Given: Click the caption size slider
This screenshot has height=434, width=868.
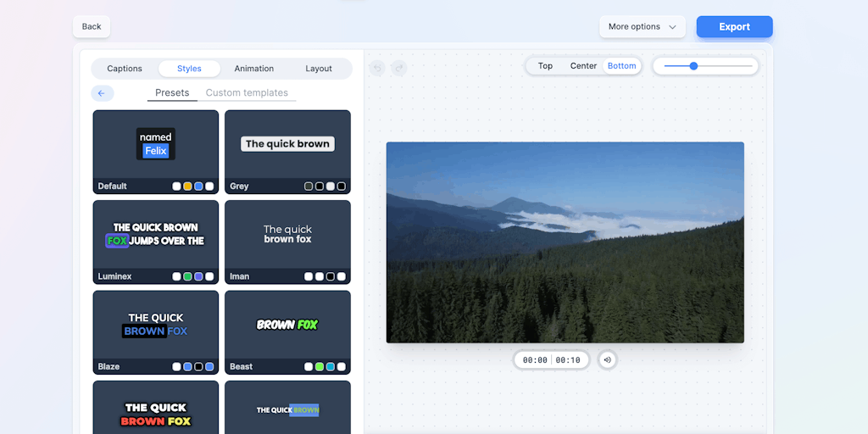Looking at the screenshot, I should coord(706,66).
